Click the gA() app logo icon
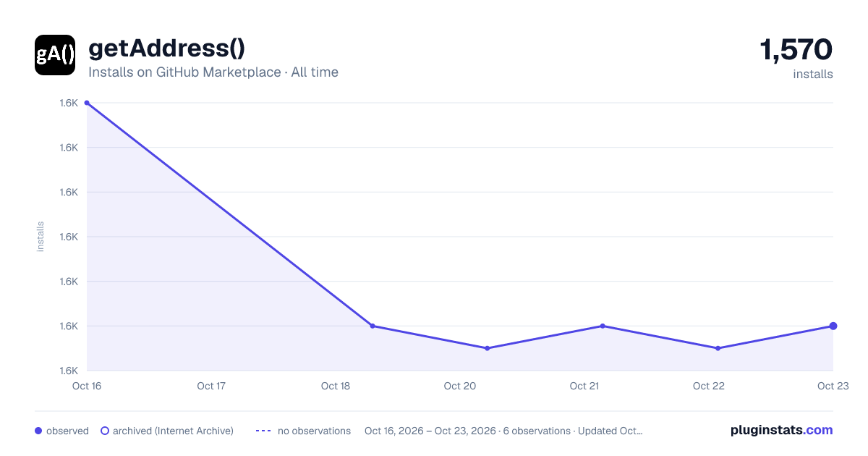The image size is (868, 456). (55, 55)
